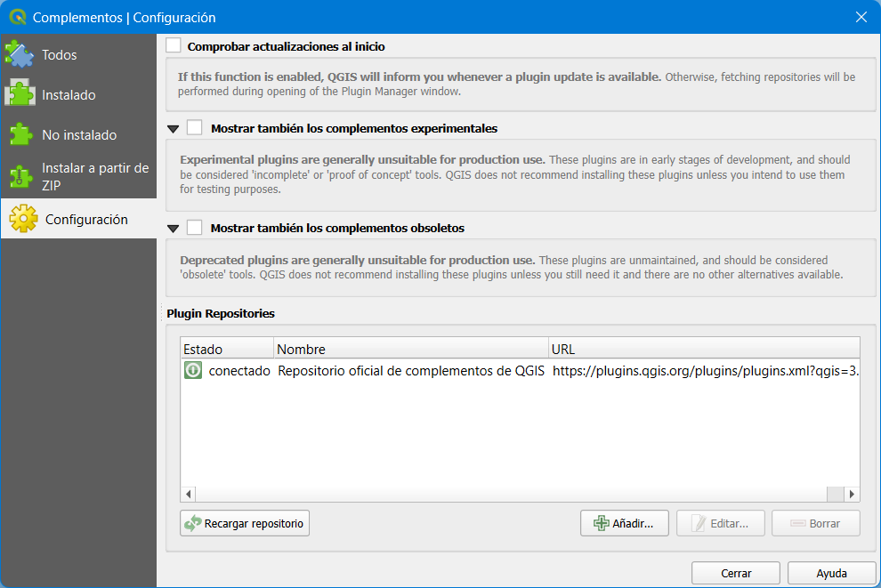Switch to the Instalado tab

tap(78, 94)
